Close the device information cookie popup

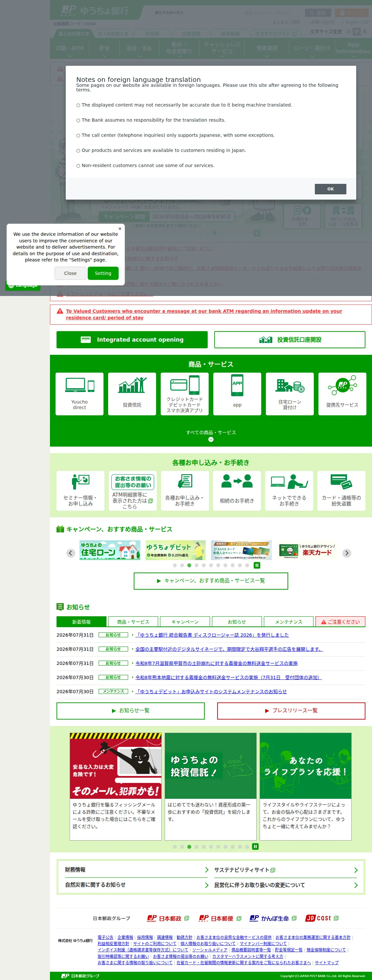tap(120, 229)
